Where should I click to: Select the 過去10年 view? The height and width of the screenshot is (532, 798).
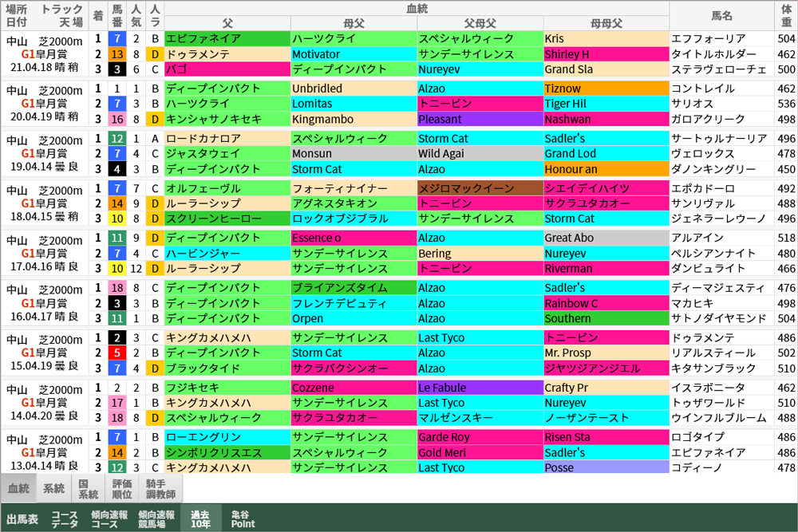pyautogui.click(x=201, y=518)
